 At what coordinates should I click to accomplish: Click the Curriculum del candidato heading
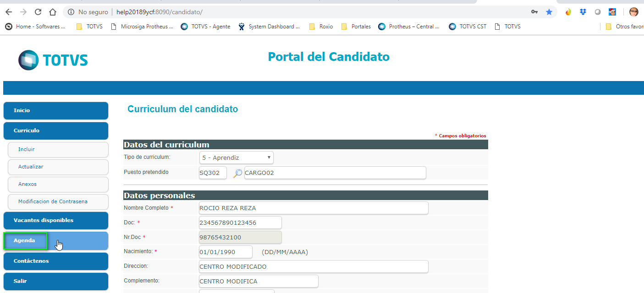[x=182, y=109]
